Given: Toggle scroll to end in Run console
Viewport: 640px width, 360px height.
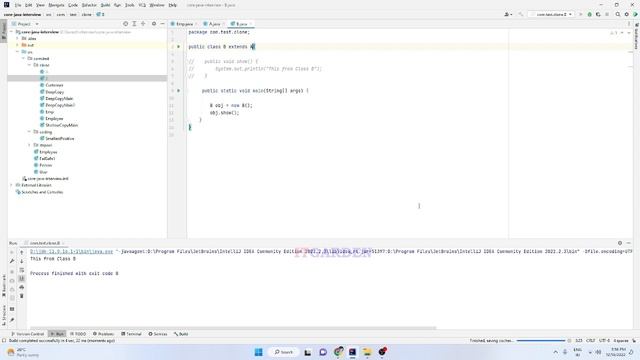Looking at the screenshot, I should 22,279.
